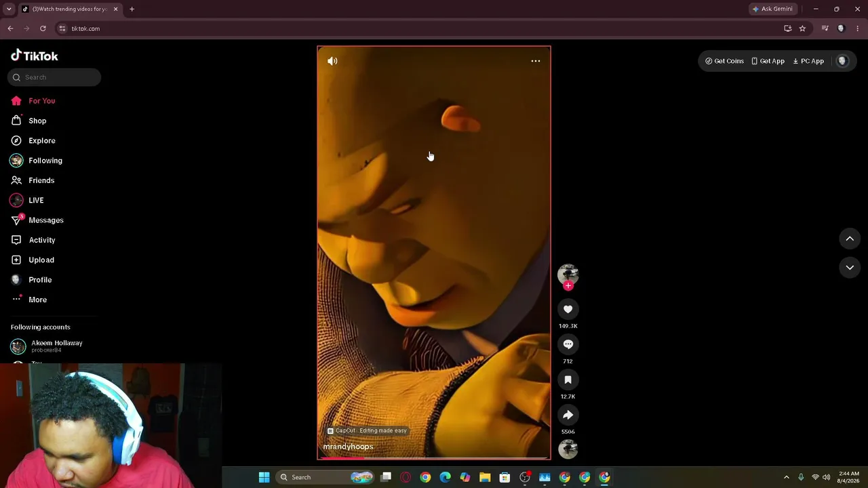This screenshot has height=488, width=868.
Task: Click the Ask Gemini button
Action: [x=772, y=9]
